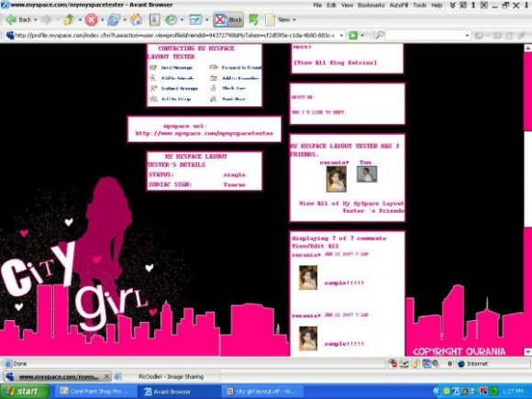532x399 pixels.
Task: Click Instant Message link
Action: (x=179, y=88)
